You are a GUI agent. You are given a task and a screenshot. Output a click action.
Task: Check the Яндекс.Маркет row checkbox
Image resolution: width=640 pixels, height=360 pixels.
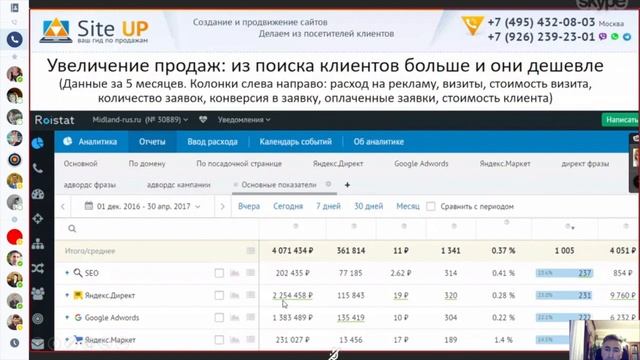pyautogui.click(x=219, y=339)
